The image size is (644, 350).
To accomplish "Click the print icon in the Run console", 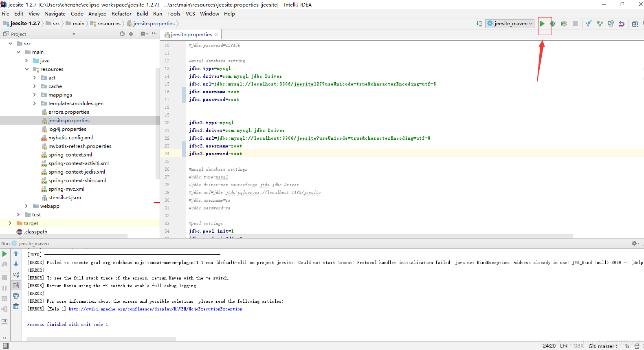I will (x=16, y=296).
